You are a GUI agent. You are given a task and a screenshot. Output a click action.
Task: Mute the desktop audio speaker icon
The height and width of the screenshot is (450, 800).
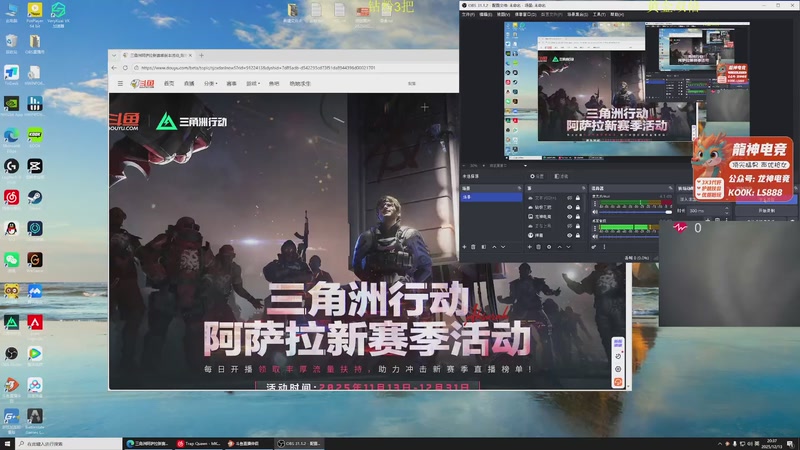click(x=595, y=212)
